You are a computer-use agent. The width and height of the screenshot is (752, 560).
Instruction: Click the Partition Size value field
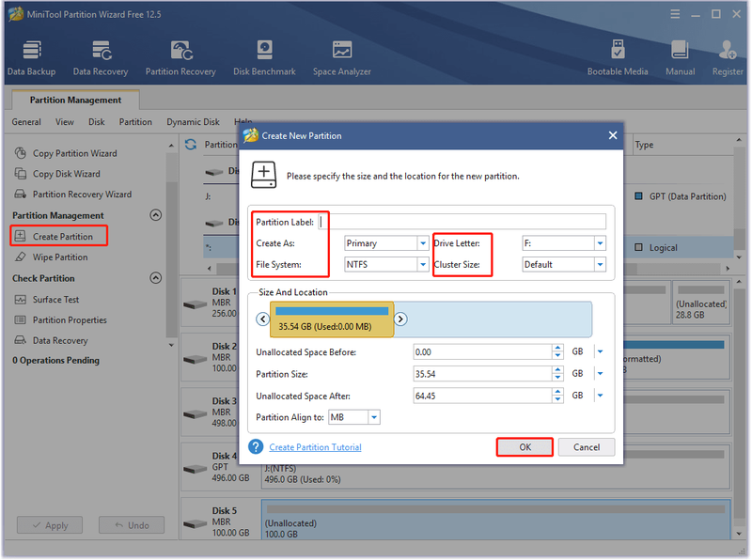pos(482,374)
